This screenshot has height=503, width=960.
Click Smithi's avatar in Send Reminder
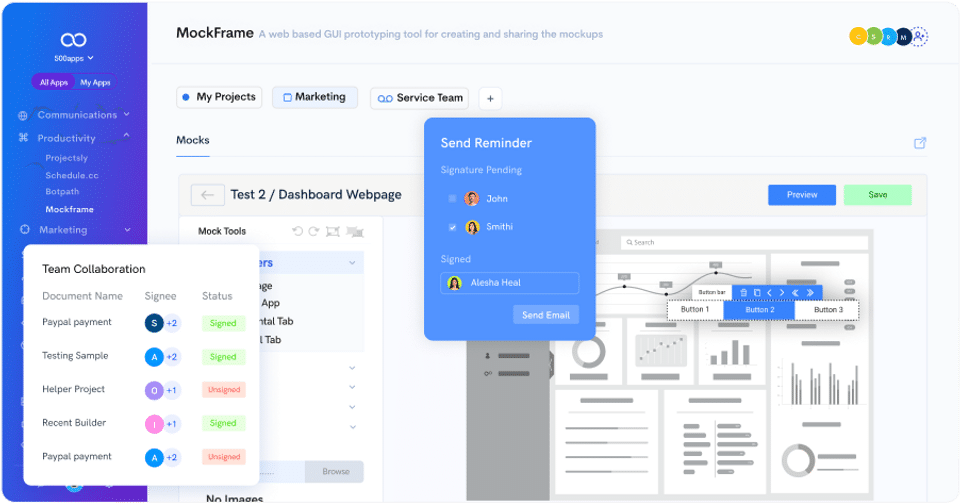click(472, 227)
